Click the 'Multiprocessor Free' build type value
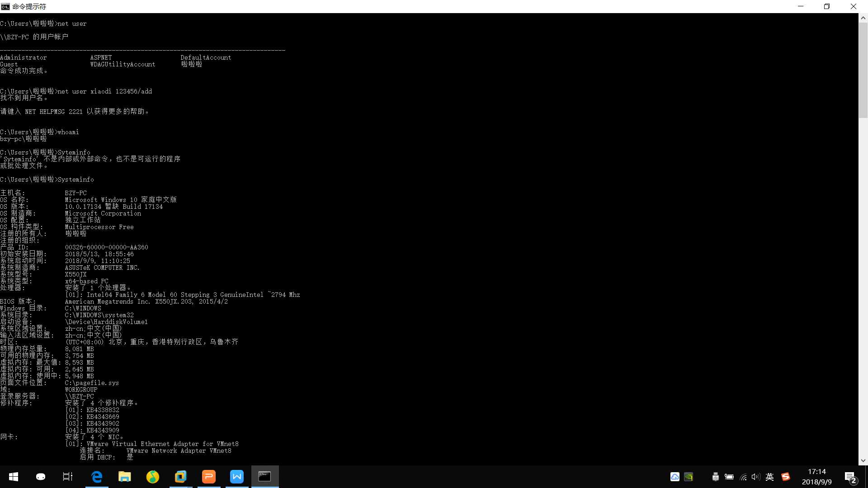This screenshot has width=868, height=488. [99, 227]
